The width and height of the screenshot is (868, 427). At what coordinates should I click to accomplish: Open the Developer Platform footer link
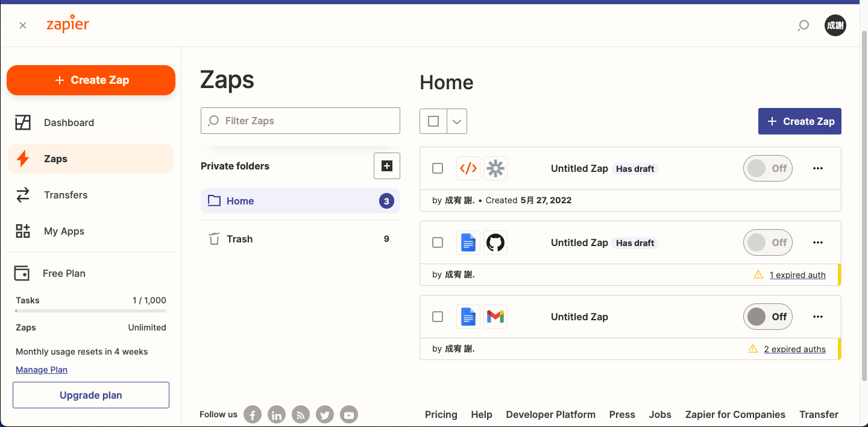[x=551, y=414]
